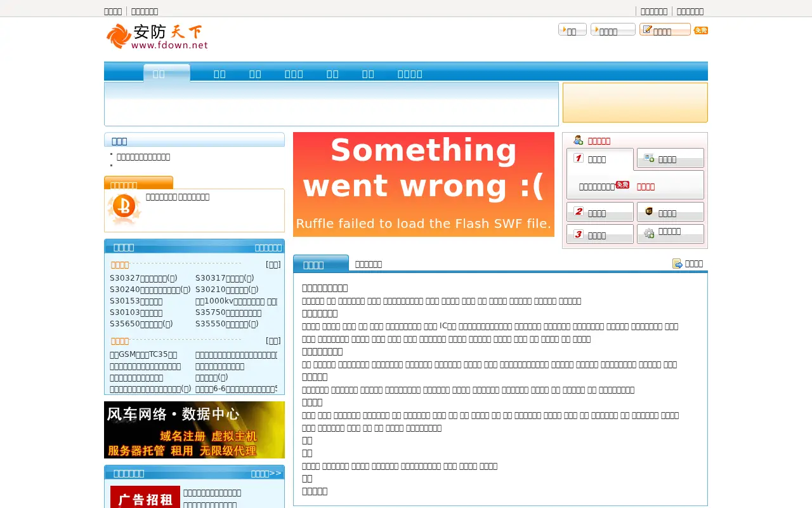Switch to the active blue tab above the article
812x508 pixels.
click(321, 264)
